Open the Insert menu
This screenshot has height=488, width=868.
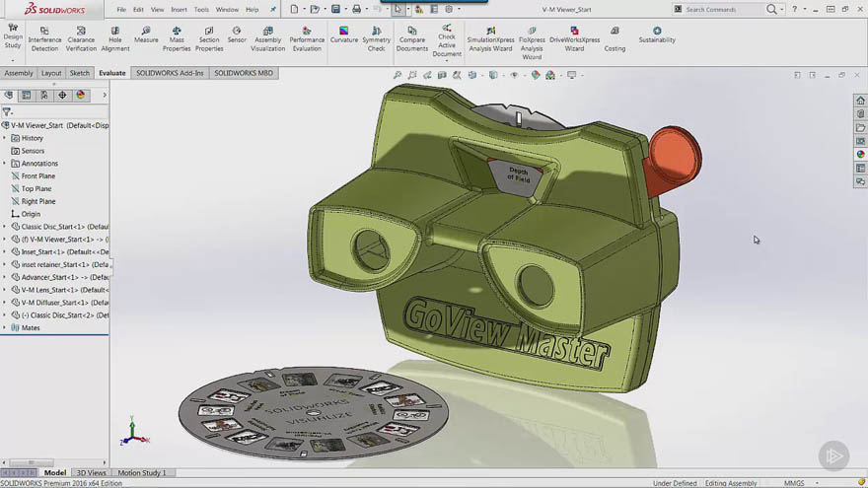click(179, 10)
